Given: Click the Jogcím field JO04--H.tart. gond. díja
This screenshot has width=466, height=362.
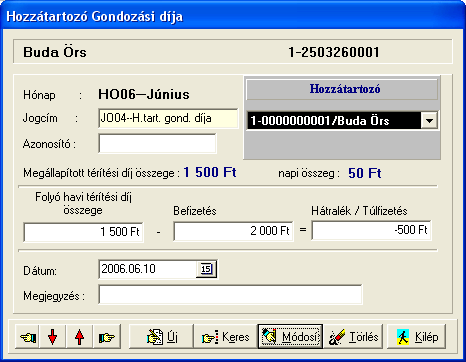Looking at the screenshot, I should pos(168,118).
